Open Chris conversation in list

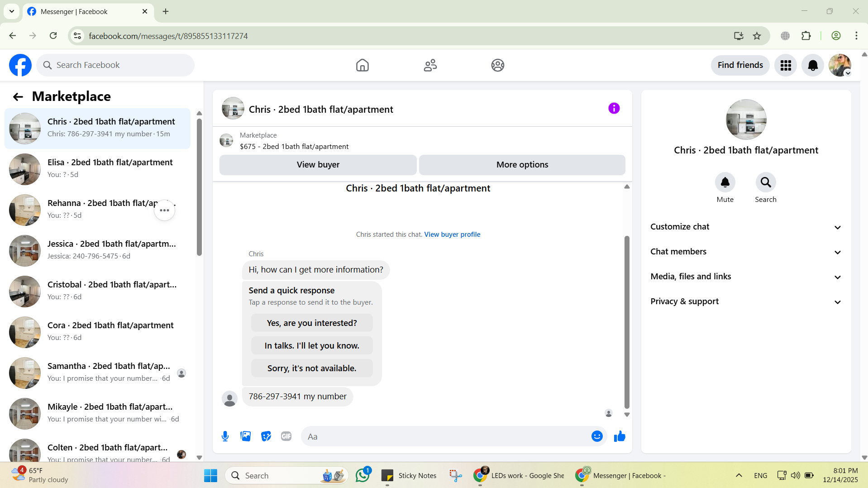[x=97, y=128]
